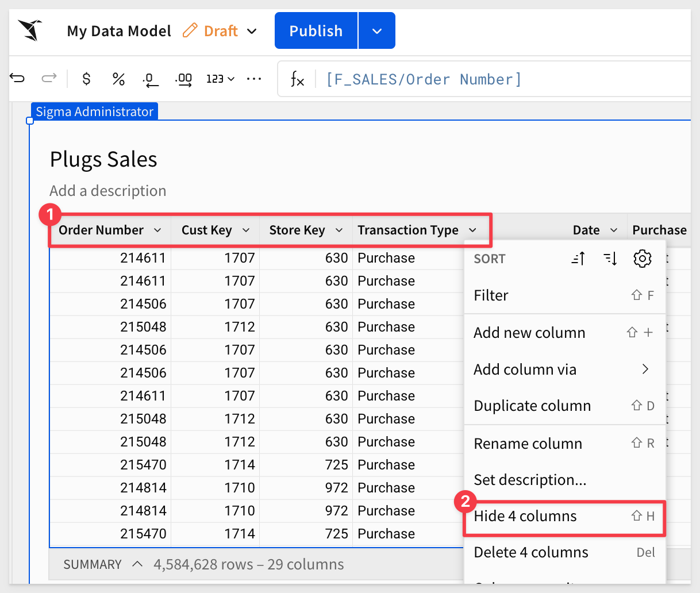700x593 pixels.
Task: Expand the Draft status dropdown
Action: [x=252, y=31]
